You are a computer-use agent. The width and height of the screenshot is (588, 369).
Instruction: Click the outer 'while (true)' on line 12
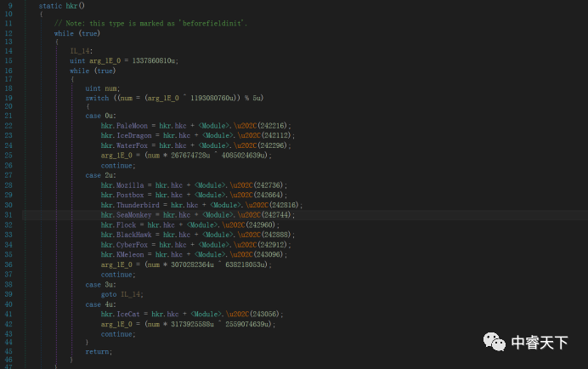[76, 33]
